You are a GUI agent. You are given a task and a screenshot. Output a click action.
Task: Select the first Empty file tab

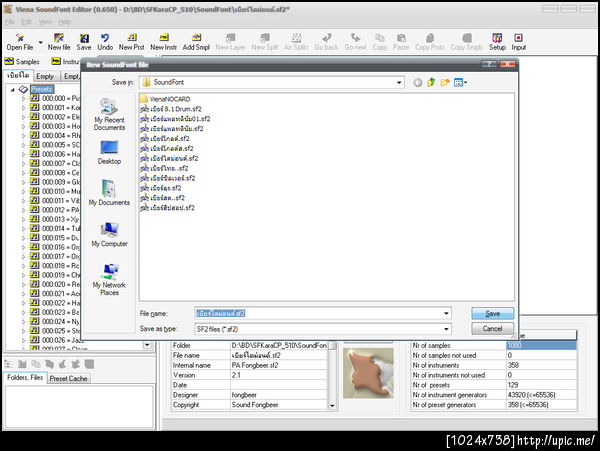45,77
